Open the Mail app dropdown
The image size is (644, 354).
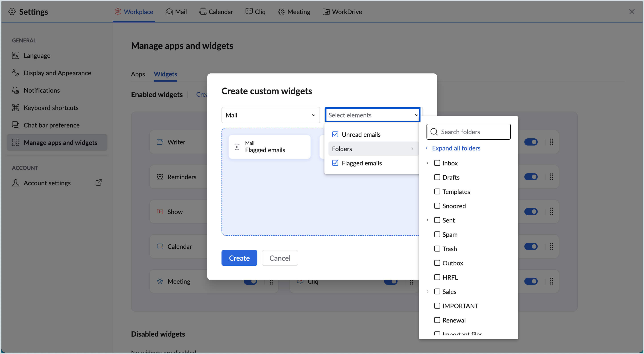pos(271,115)
